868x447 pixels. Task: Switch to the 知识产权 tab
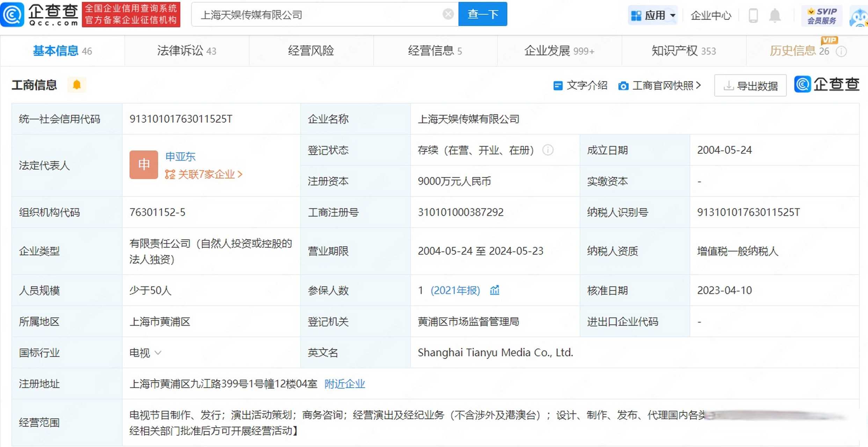point(683,51)
